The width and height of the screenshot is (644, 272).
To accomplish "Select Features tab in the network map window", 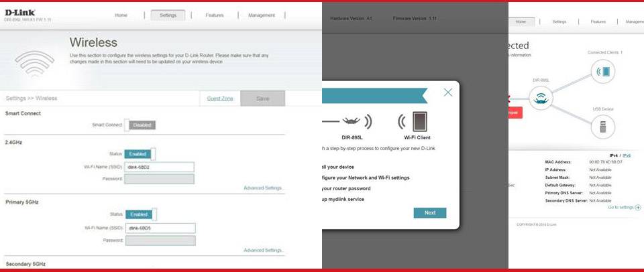I will [598, 21].
